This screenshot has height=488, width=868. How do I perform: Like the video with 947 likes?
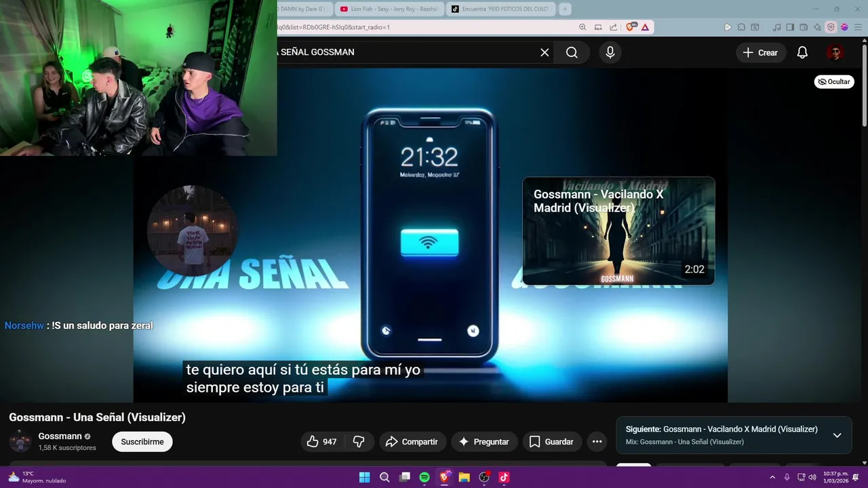[x=321, y=441]
